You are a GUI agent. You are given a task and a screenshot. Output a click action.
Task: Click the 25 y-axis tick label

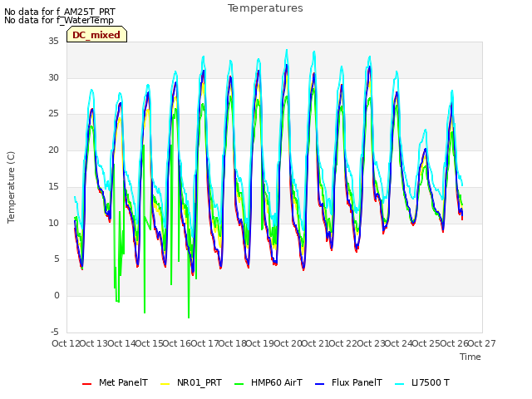coord(53,114)
